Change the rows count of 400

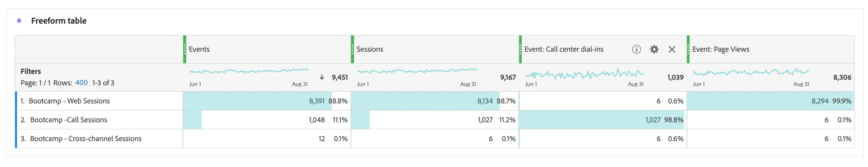pyautogui.click(x=81, y=83)
